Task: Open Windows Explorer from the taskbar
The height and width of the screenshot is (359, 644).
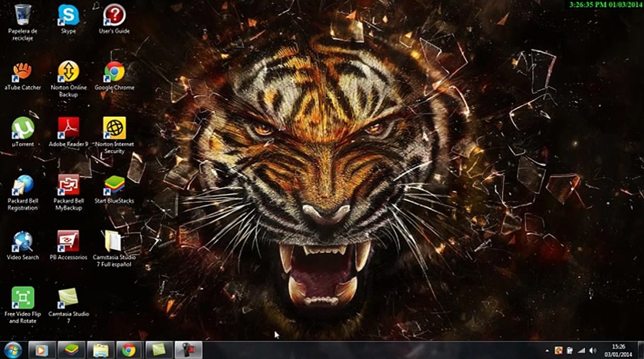Action: click(101, 350)
